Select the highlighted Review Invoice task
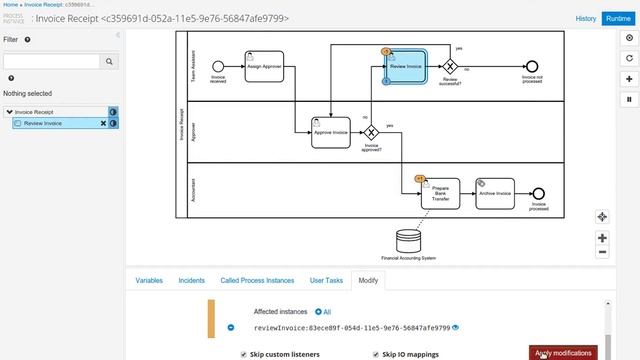 406,67
